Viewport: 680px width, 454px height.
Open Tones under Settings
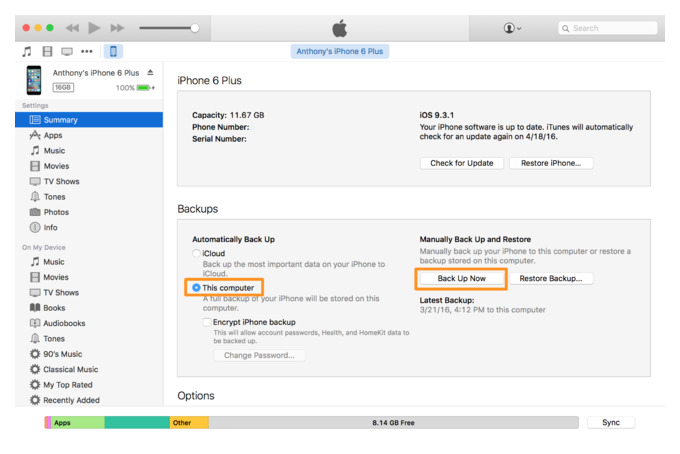pyautogui.click(x=89, y=197)
